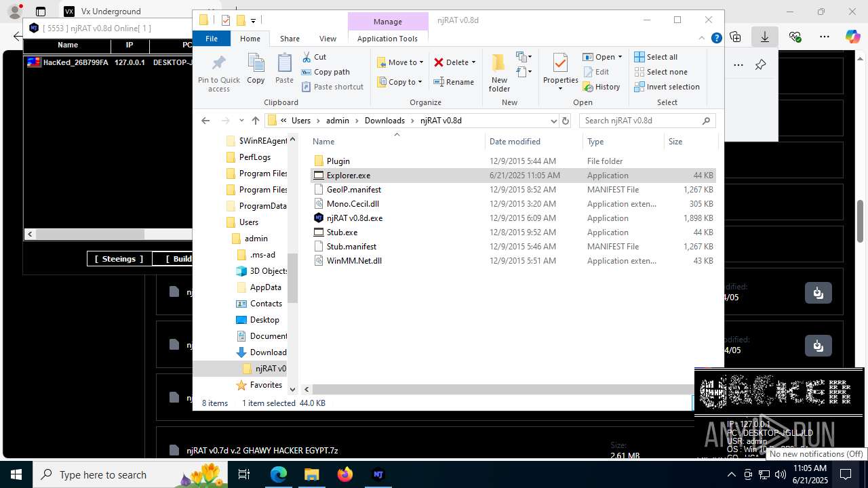Viewport: 868px width, 488px height.
Task: Click Invert selection in ribbon
Action: (x=667, y=87)
